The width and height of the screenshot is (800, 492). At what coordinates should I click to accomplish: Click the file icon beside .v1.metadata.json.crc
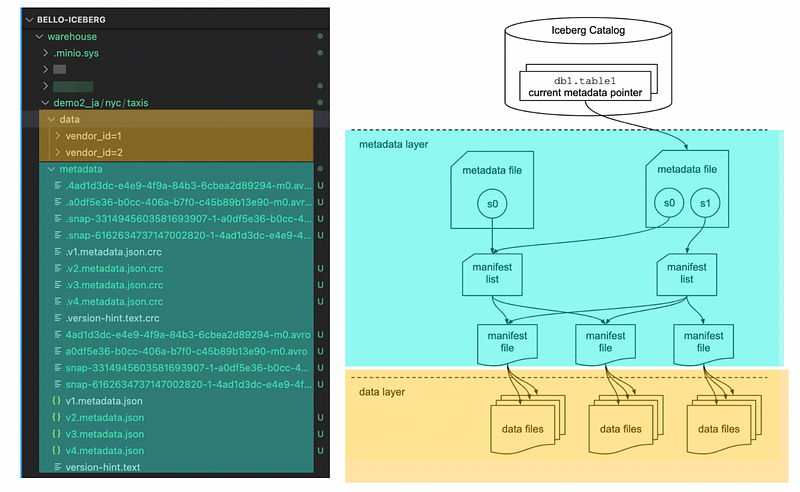point(56,251)
